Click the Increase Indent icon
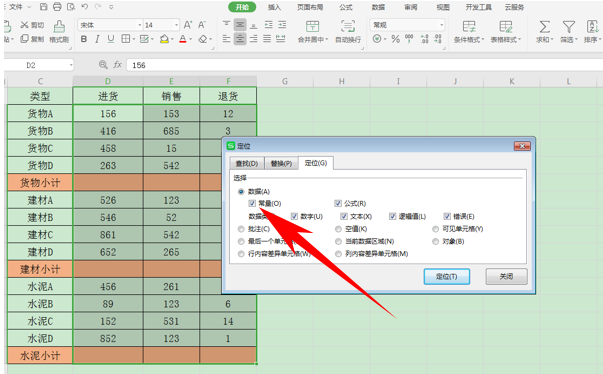603x374 pixels. (282, 25)
